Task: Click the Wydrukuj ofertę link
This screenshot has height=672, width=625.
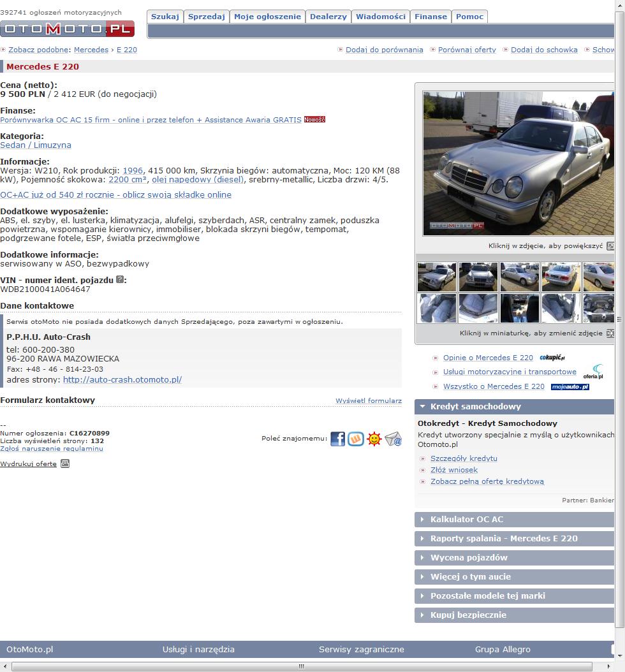Action: [x=28, y=464]
